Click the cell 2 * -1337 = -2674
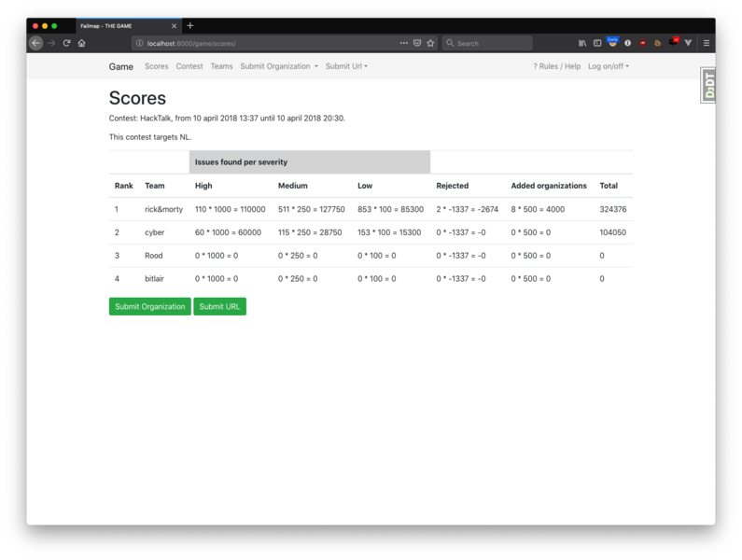The width and height of the screenshot is (742, 560). tap(467, 209)
